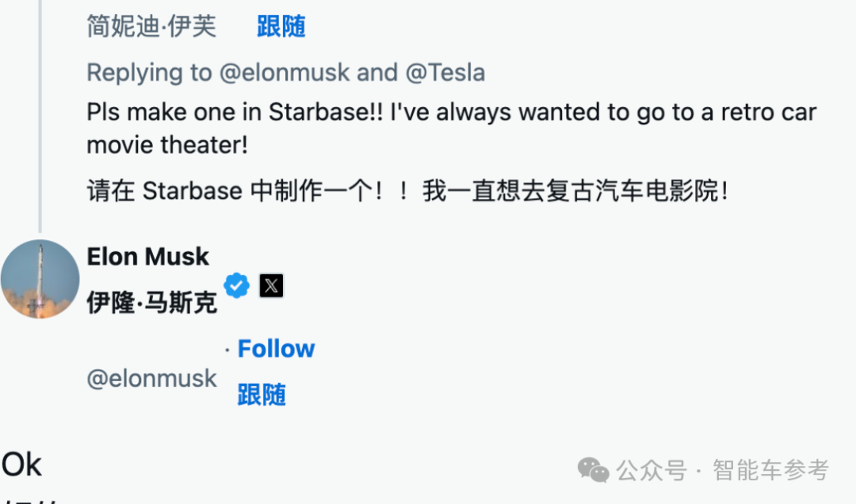This screenshot has height=504, width=856.
Task: Click the English "Follow" link
Action: (276, 349)
